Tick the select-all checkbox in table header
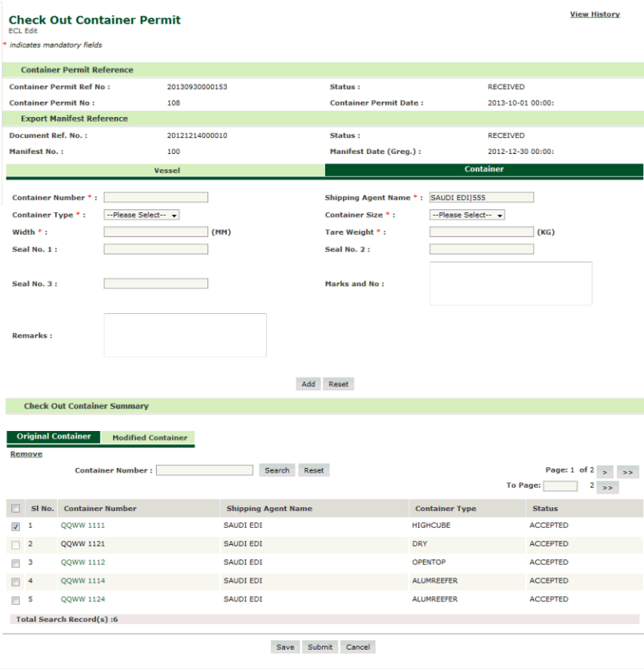Screen dimensions: 644x669 coord(15,509)
